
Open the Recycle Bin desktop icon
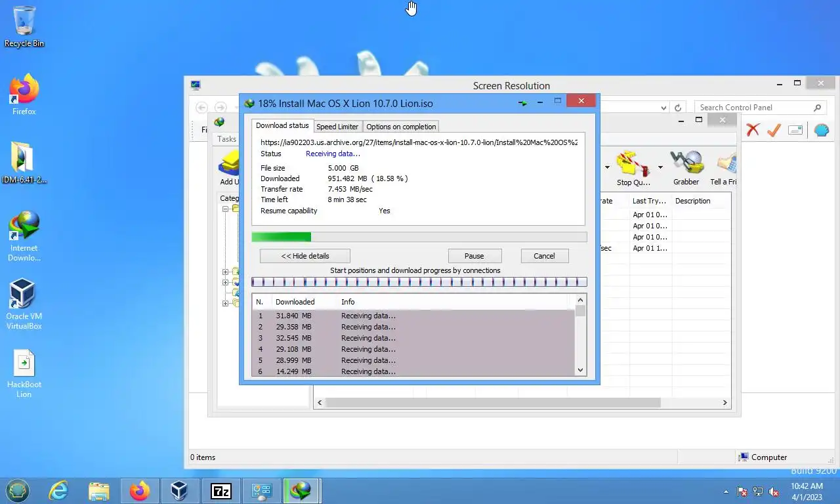coord(24,26)
